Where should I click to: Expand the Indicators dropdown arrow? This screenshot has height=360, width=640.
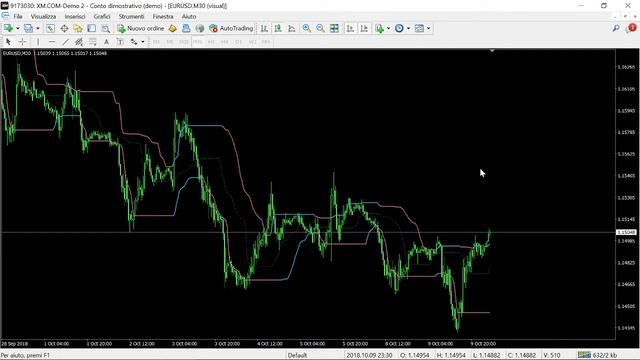(x=388, y=28)
